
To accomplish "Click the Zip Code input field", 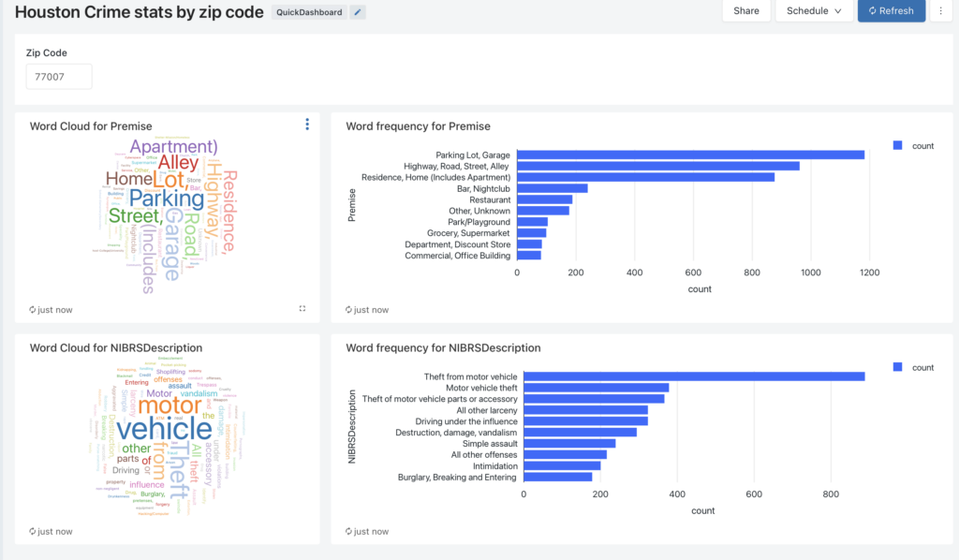I will click(x=59, y=77).
